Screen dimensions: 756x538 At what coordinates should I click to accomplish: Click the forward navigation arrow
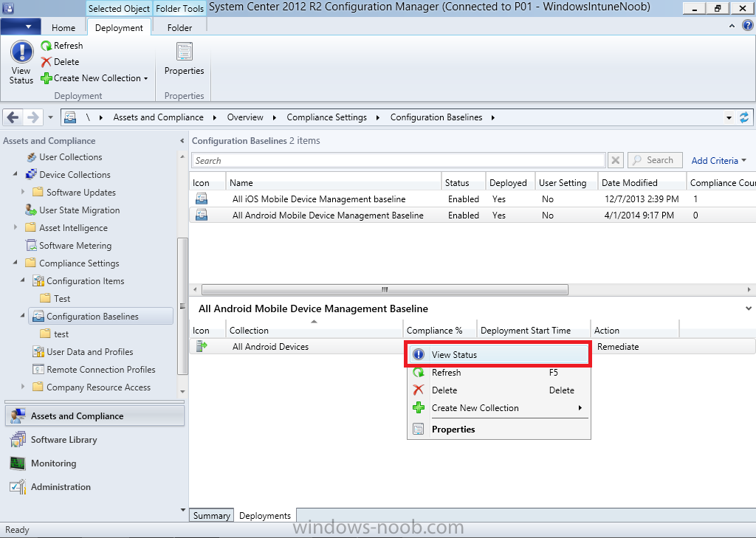32,117
